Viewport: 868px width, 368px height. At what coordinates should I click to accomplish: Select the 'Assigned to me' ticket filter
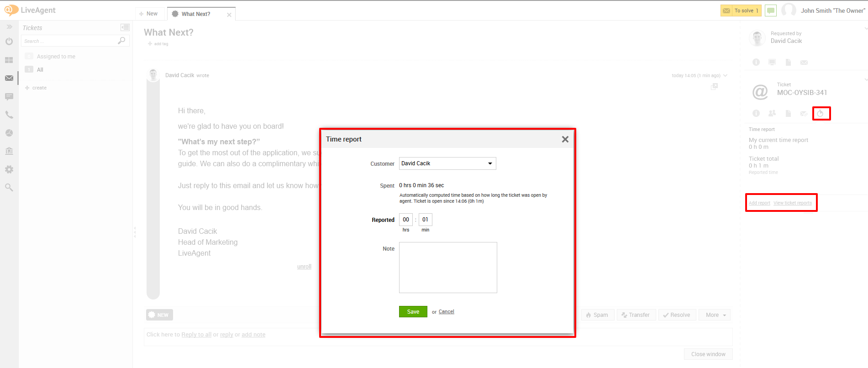click(56, 57)
